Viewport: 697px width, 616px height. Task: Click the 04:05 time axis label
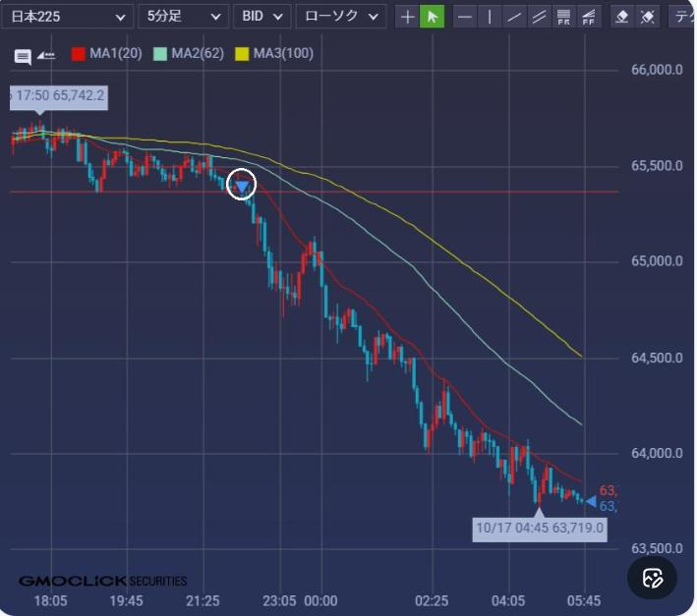click(508, 601)
